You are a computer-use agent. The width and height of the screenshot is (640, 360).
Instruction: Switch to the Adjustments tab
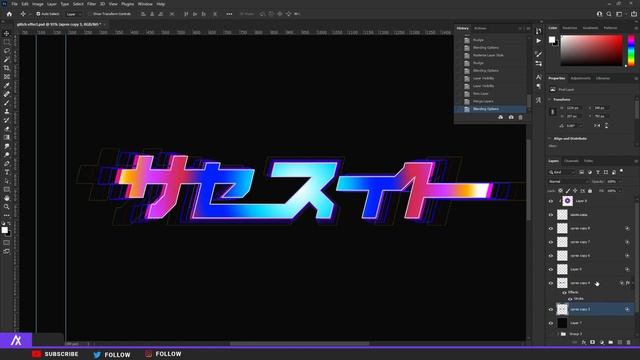[580, 78]
